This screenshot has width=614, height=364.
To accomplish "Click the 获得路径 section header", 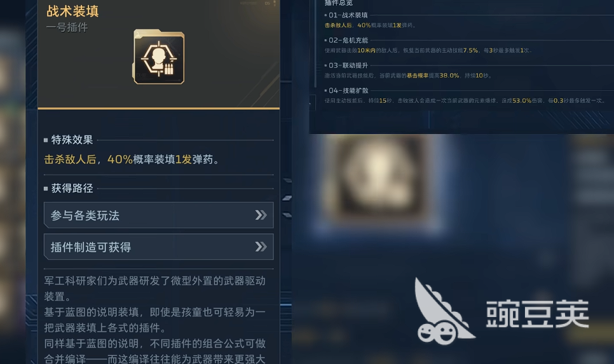I will pyautogui.click(x=72, y=188).
